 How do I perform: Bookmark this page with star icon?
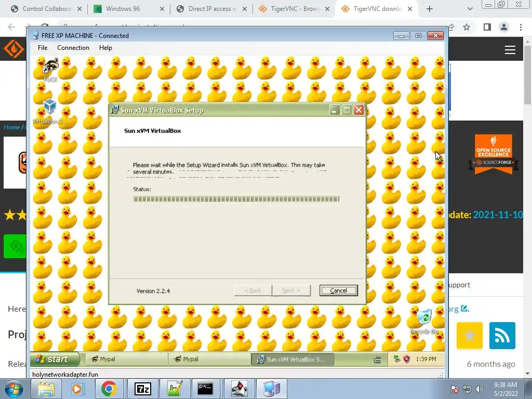467,27
